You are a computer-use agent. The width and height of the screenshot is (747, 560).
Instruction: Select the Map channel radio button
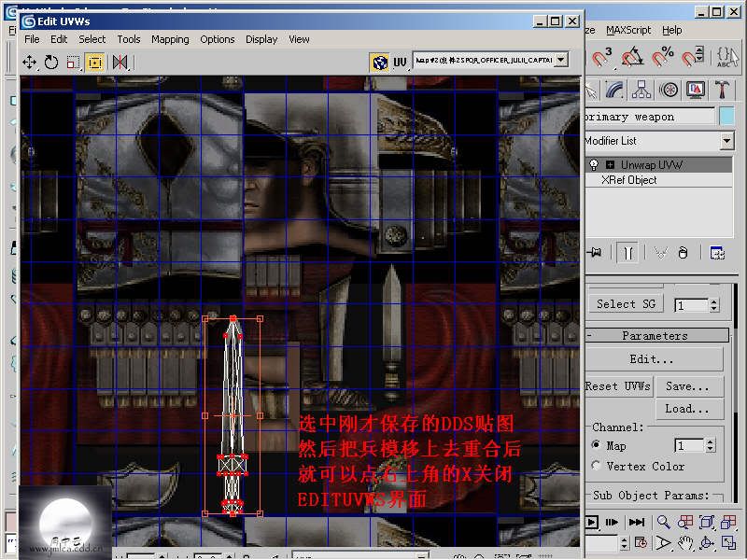click(x=596, y=445)
